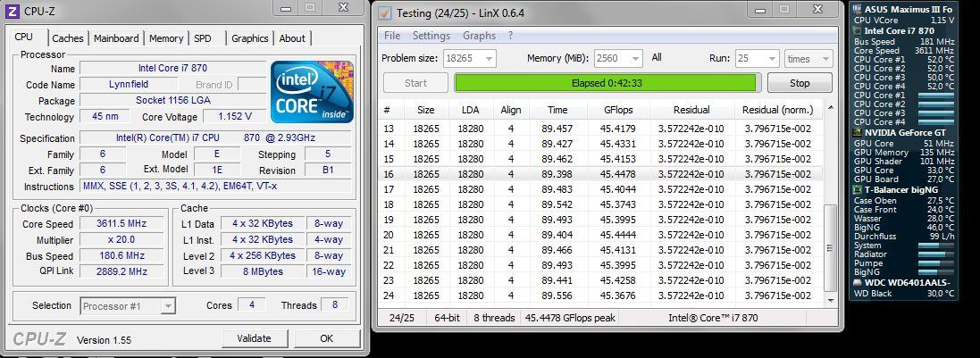980x358 pixels.
Task: Click the All memory link in LinX
Action: [x=657, y=57]
